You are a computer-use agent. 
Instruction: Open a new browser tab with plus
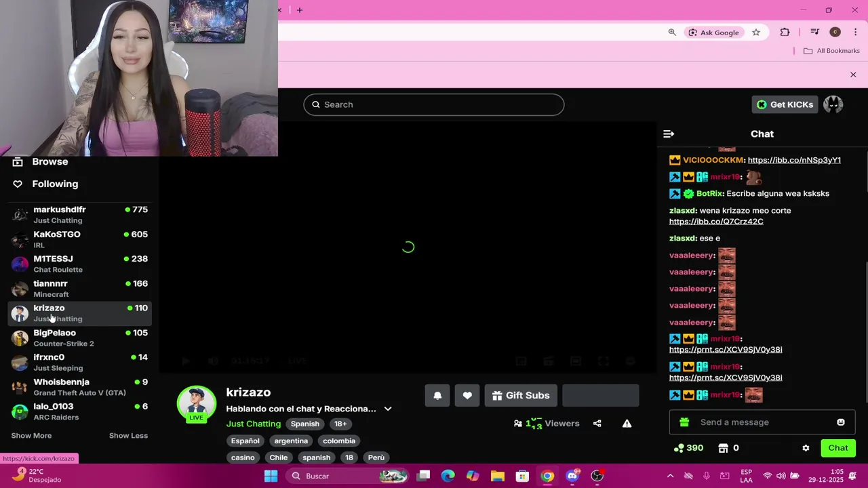click(300, 10)
